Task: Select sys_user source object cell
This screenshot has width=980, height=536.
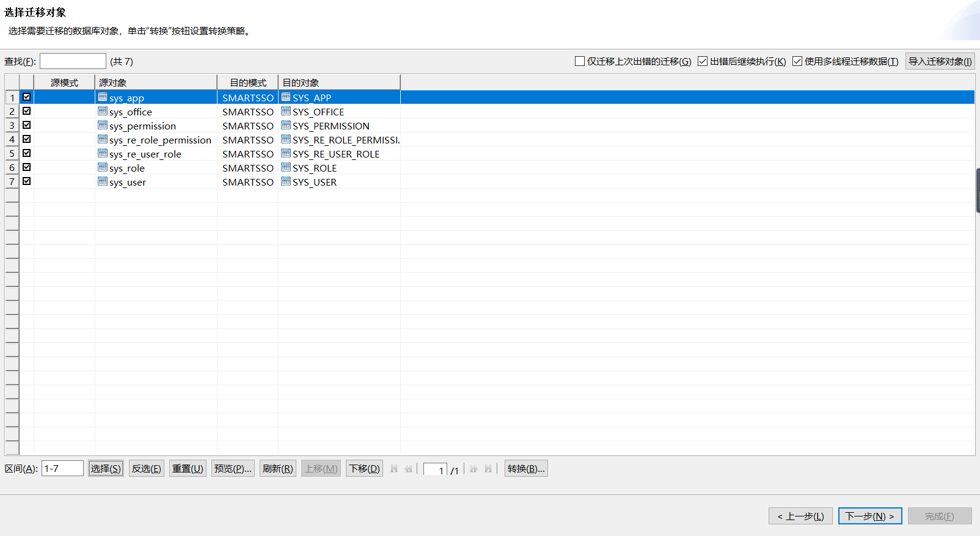Action: coord(156,181)
